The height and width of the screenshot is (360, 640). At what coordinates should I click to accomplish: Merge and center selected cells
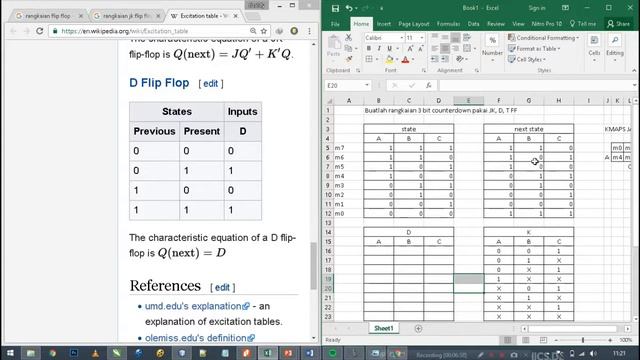coord(467,49)
